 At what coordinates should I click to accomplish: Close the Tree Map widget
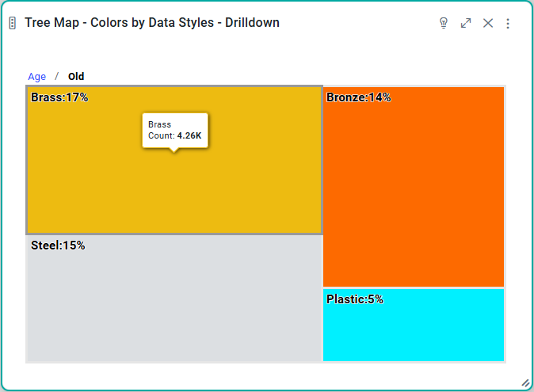(x=488, y=23)
